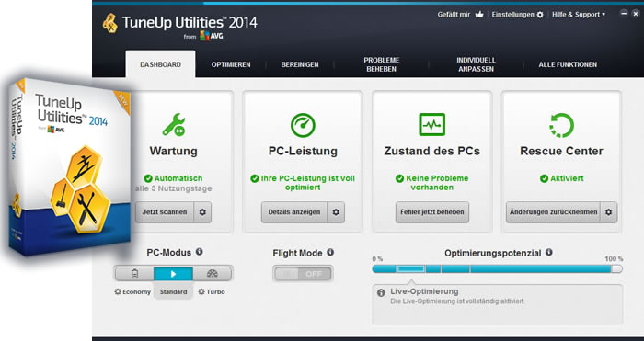The width and height of the screenshot is (644, 341).
Task: Click the gear icon next to Einstellungen
Action: point(540,15)
